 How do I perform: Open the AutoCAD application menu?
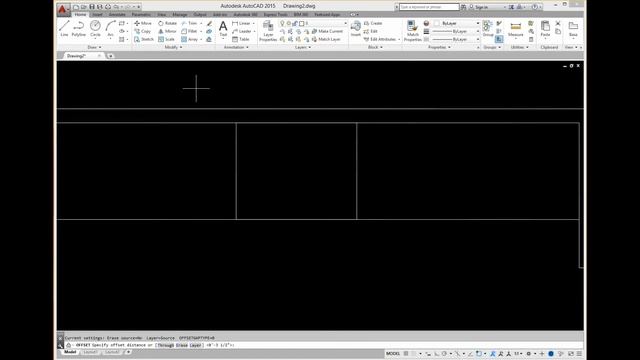62,9
